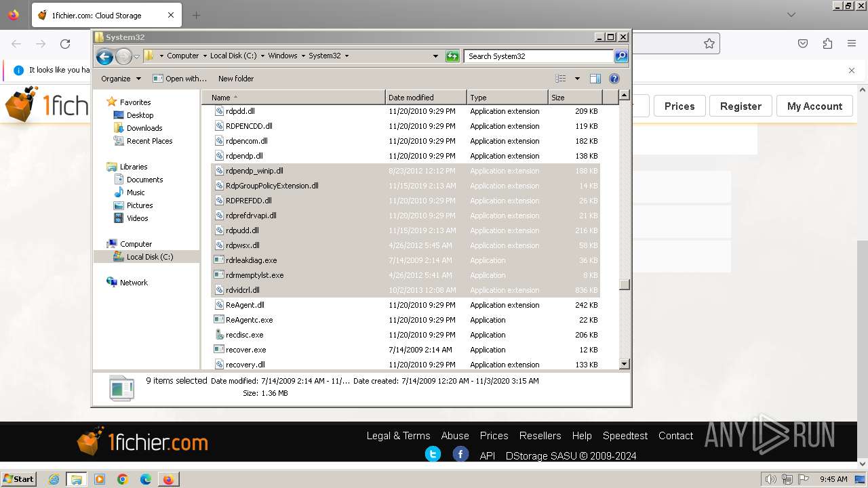Click the refresh button beside address bar

tap(452, 56)
